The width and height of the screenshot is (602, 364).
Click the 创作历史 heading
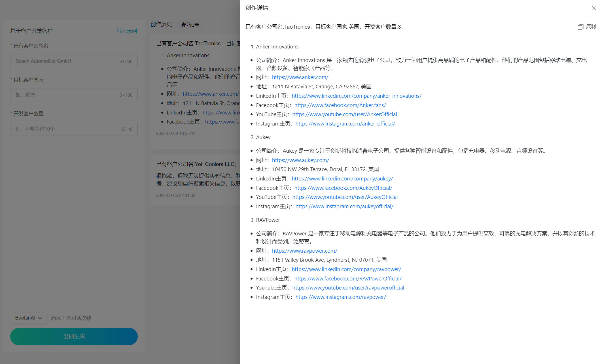click(x=161, y=24)
